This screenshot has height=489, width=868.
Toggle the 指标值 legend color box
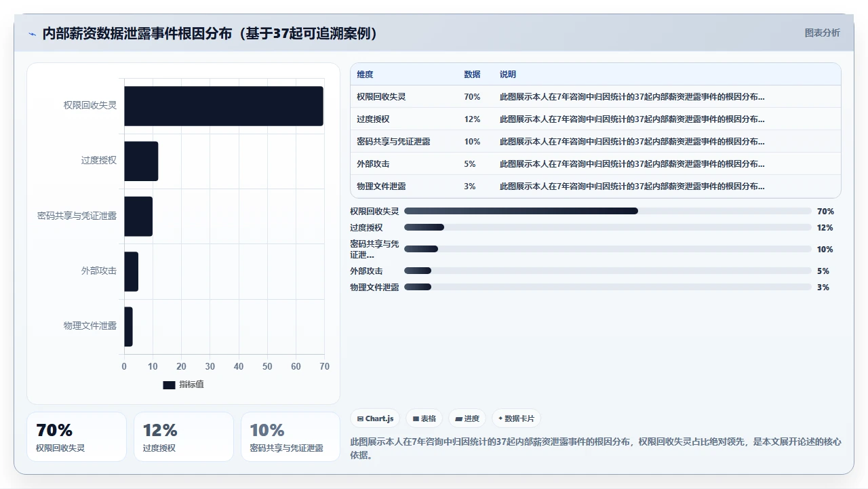(x=169, y=385)
